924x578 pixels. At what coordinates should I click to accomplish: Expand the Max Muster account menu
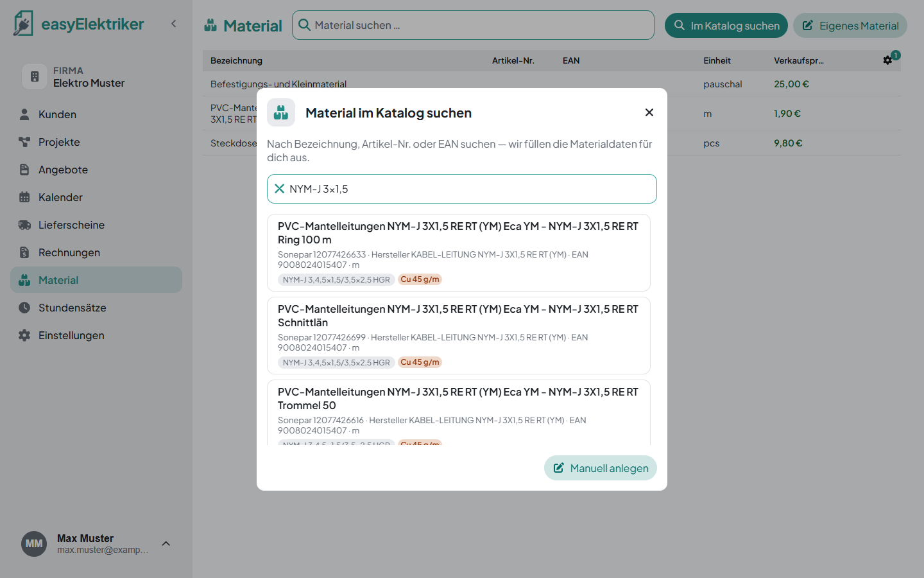(166, 544)
